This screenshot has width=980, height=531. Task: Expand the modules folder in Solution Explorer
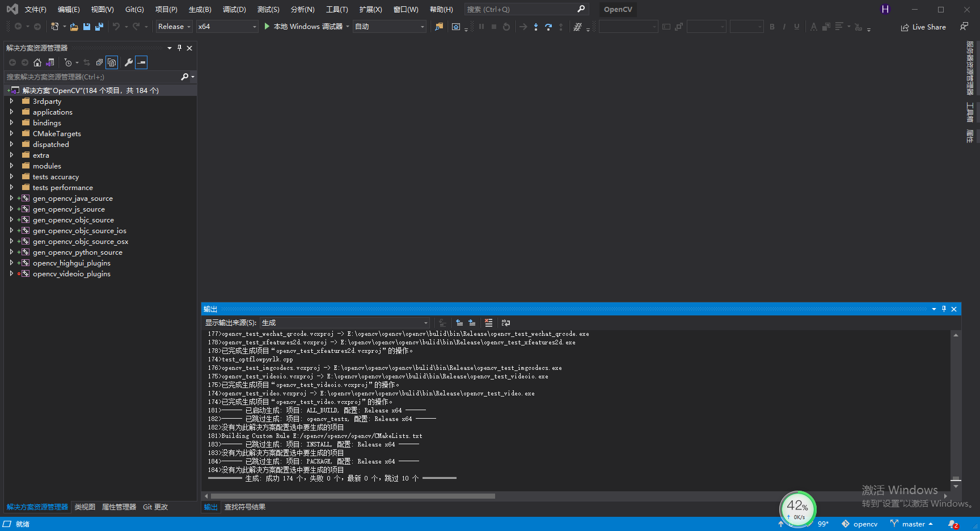[x=11, y=166]
